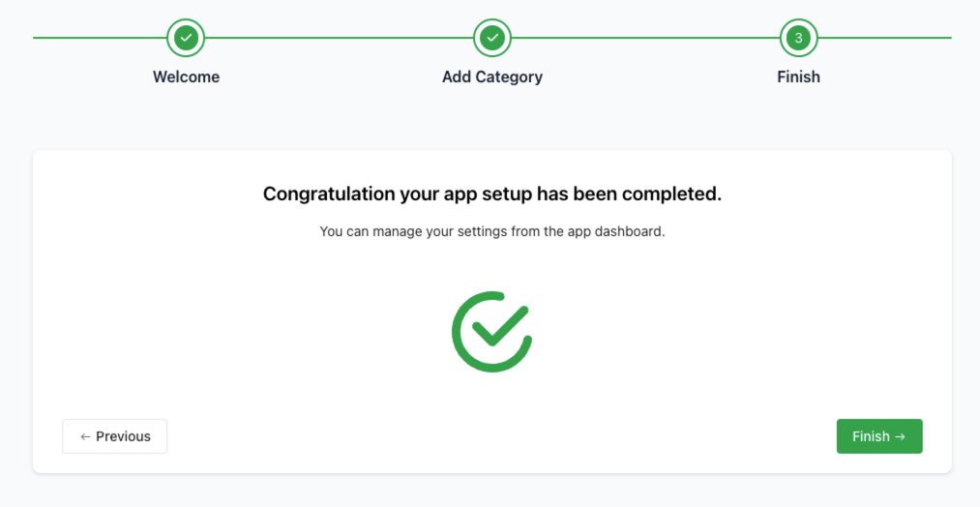Click the Add Category step checkmark circle
The image size is (980, 507).
coord(492,39)
